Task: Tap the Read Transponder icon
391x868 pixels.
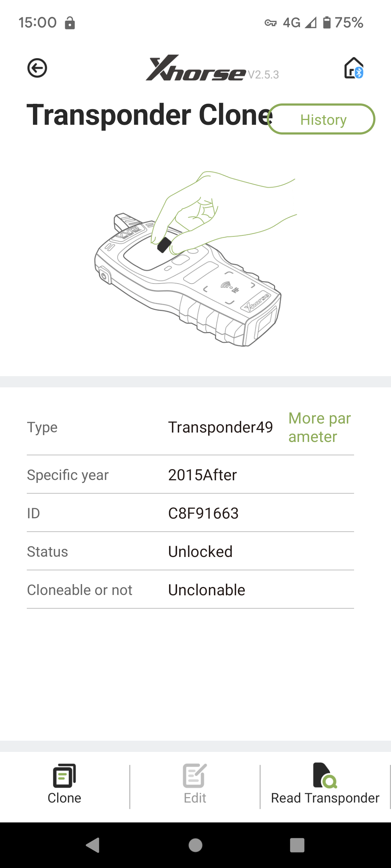Action: click(x=325, y=776)
